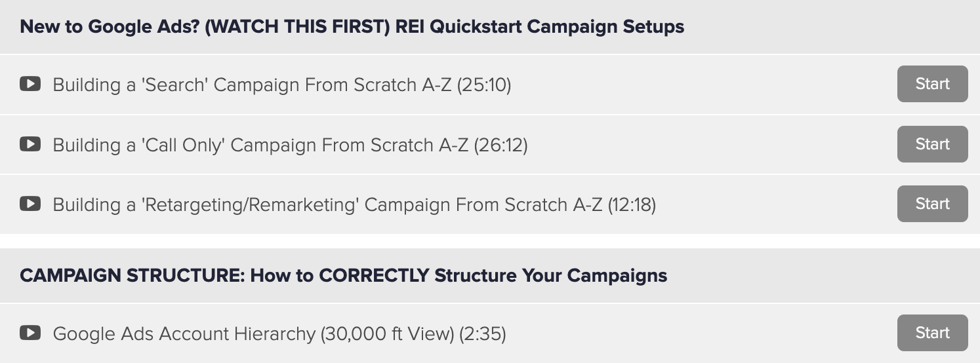This screenshot has width=980, height=363.
Task: Click the (12:18) duration of Retargeting lesson
Action: [x=632, y=204]
